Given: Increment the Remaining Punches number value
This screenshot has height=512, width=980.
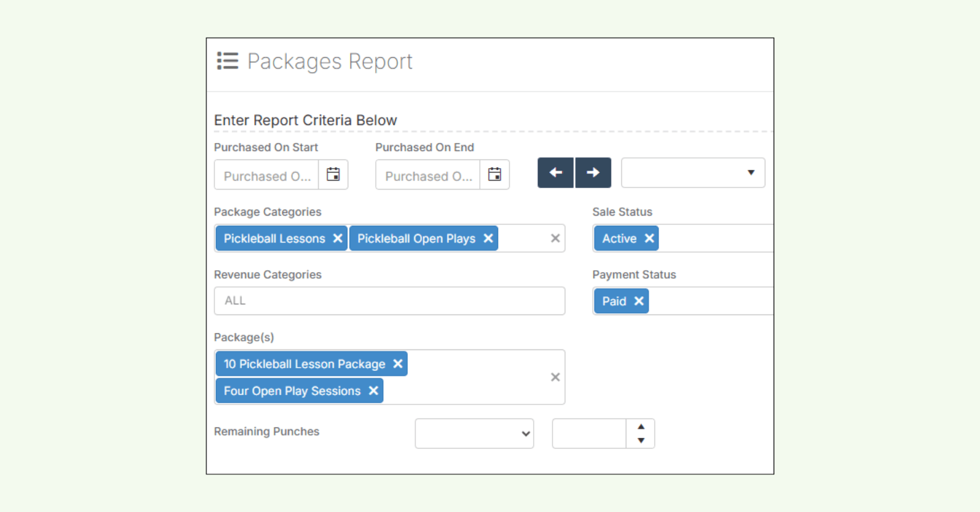Looking at the screenshot, I should coord(641,427).
